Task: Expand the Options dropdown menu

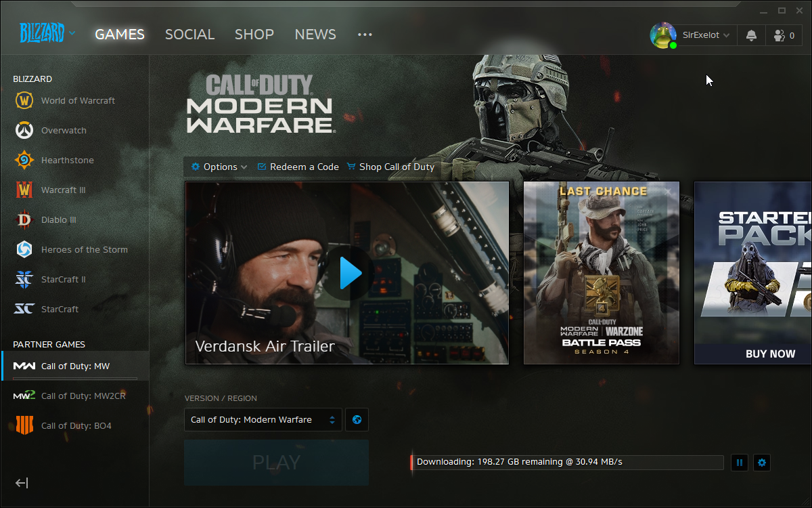Action: pyautogui.click(x=219, y=167)
